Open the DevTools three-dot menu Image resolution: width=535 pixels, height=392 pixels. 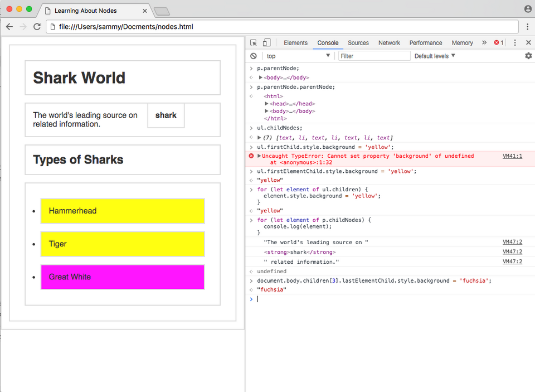coord(515,43)
